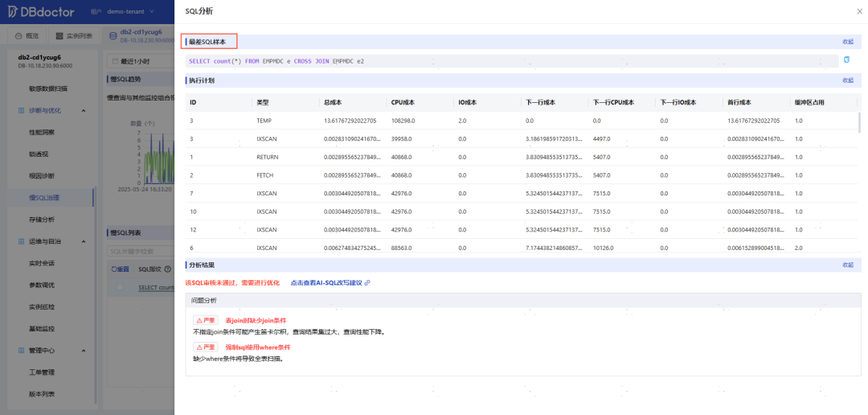
Task: Click 严重 tag beside 表join时缺少join条件
Action: [x=206, y=320]
